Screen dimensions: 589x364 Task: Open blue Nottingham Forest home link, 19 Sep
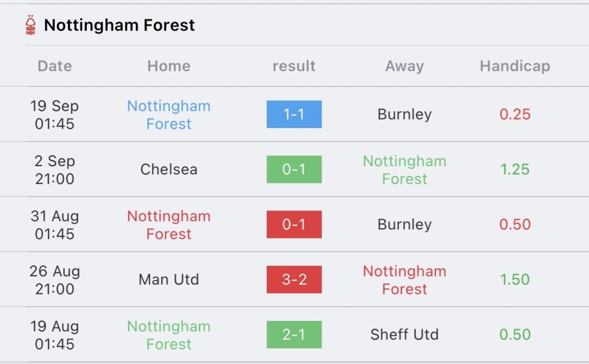(x=169, y=114)
